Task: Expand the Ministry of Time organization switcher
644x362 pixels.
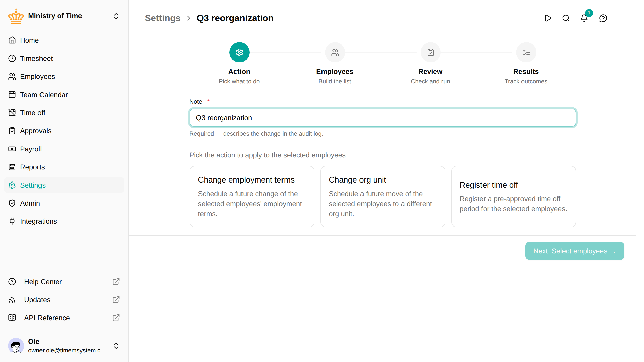Action: 116,16
